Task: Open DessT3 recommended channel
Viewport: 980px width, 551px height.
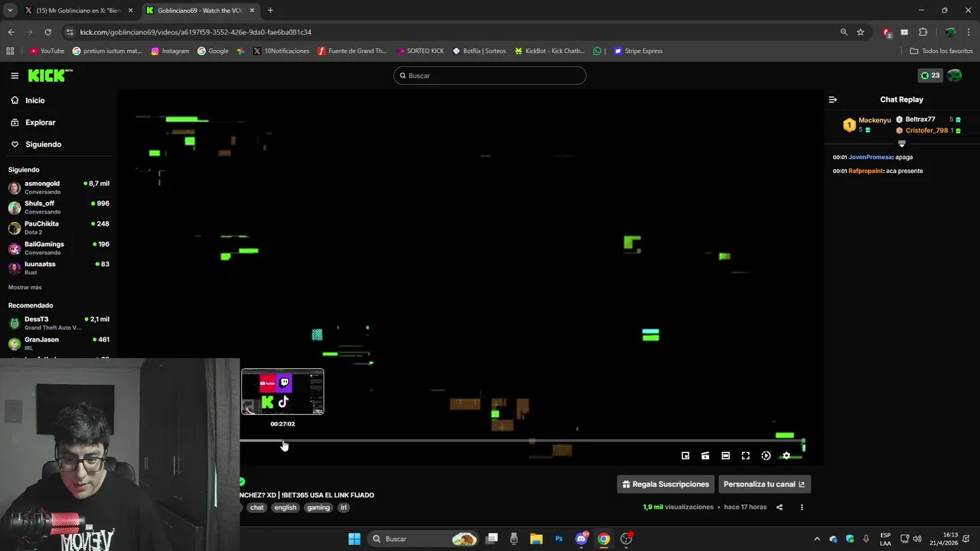Action: pyautogui.click(x=59, y=323)
